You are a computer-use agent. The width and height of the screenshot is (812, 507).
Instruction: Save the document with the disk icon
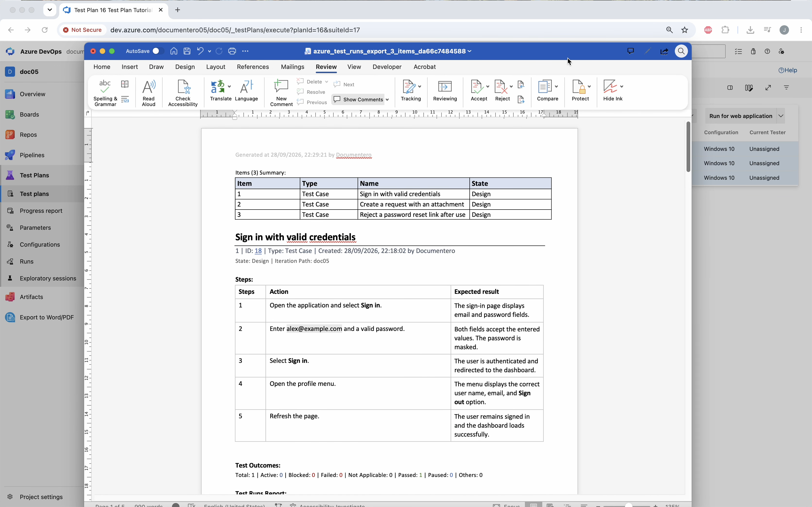(187, 51)
